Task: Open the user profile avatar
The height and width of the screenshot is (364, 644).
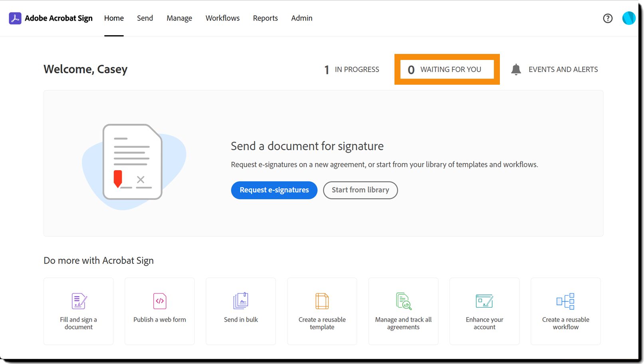Action: point(629,18)
